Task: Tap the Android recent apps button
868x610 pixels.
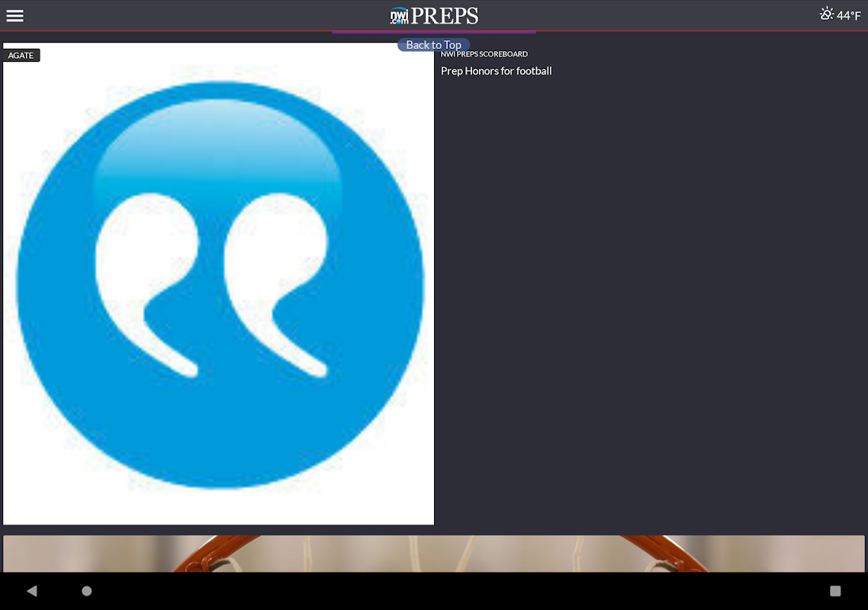Action: click(x=835, y=591)
